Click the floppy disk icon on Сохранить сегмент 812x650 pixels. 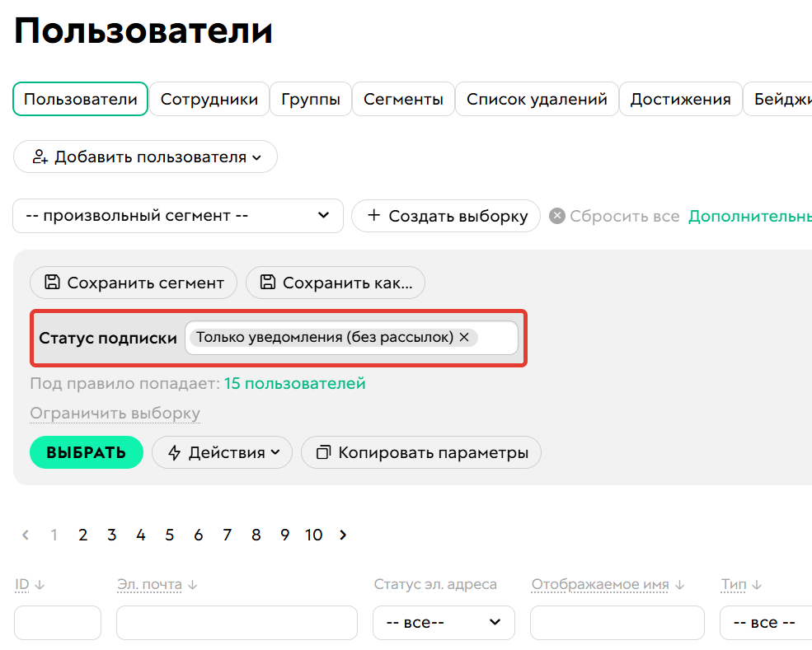[x=51, y=283]
